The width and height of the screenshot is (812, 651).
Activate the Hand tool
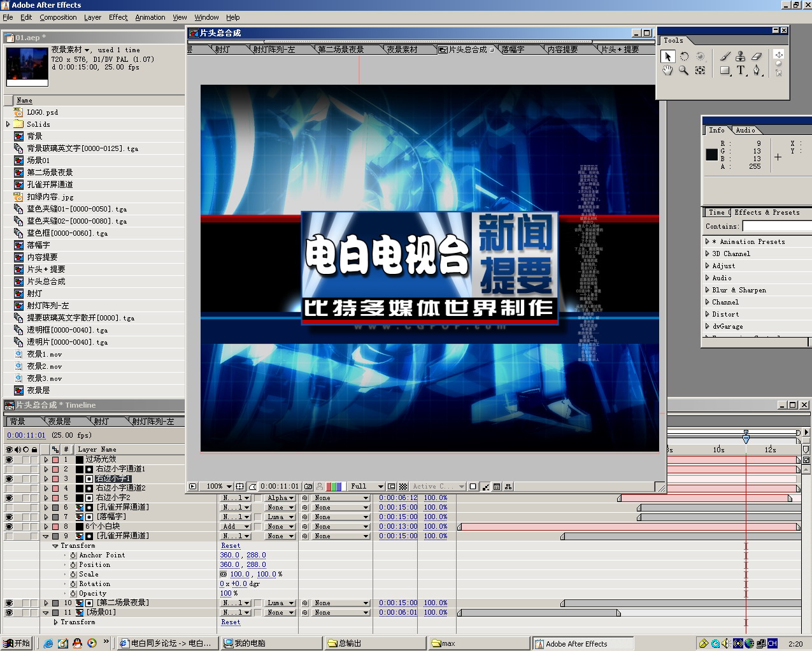667,71
